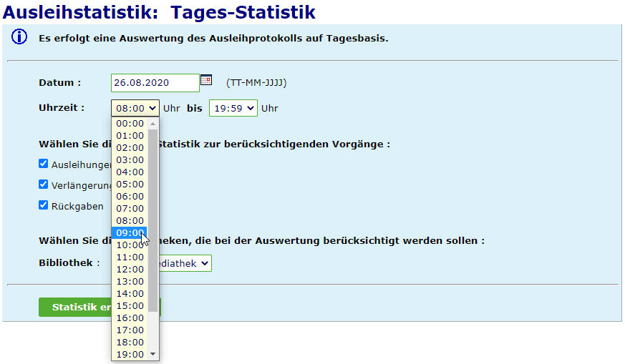Open the Bibliothek selection dropdown
This screenshot has height=364, width=625.
185,263
